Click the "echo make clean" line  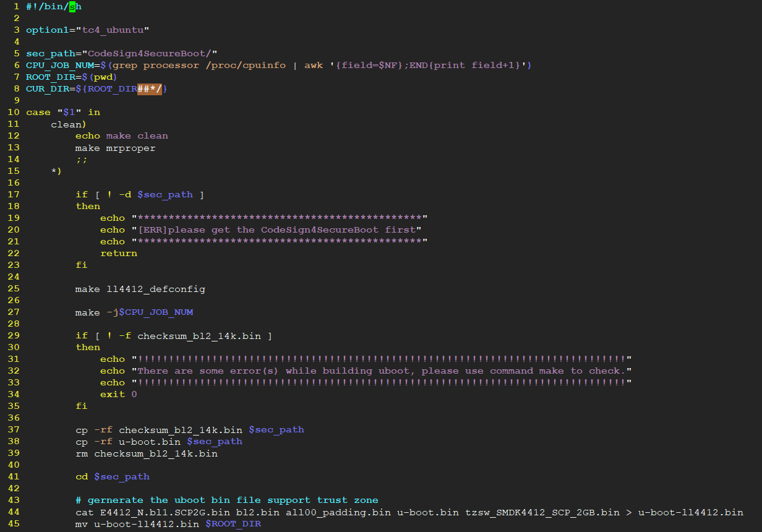122,135
